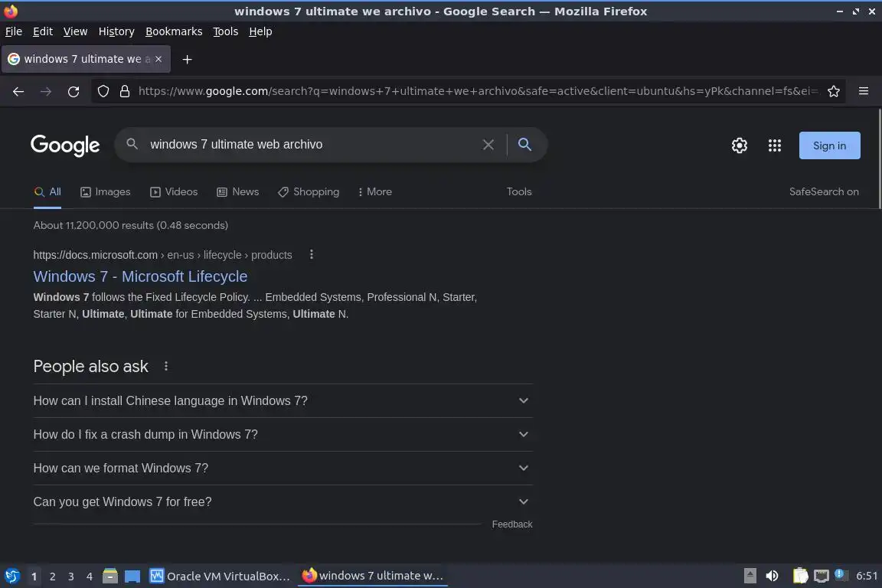Switch to the Images results tab

click(105, 192)
